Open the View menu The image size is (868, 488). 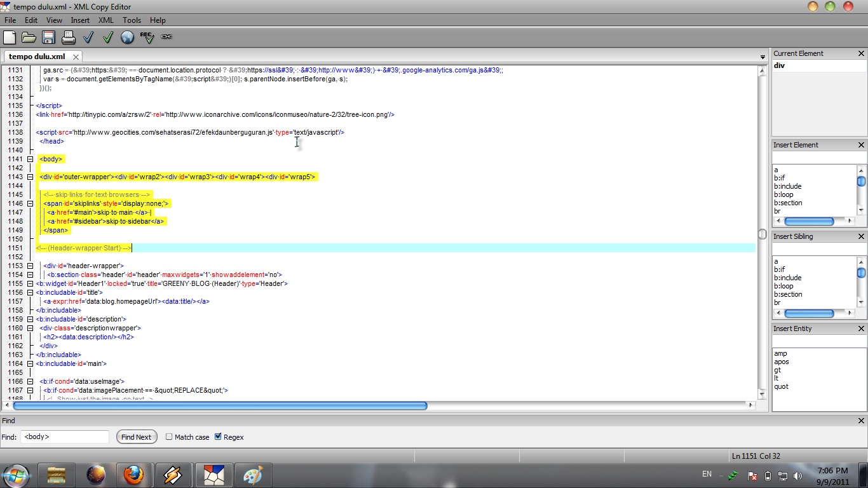pos(54,20)
